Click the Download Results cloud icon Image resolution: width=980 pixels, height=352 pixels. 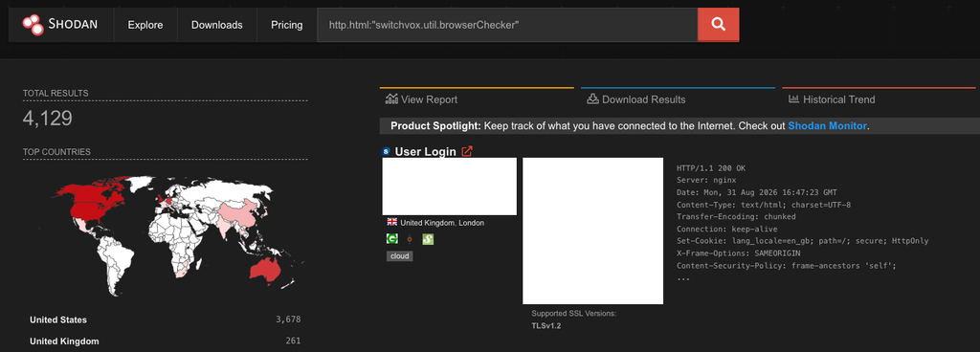click(x=593, y=99)
